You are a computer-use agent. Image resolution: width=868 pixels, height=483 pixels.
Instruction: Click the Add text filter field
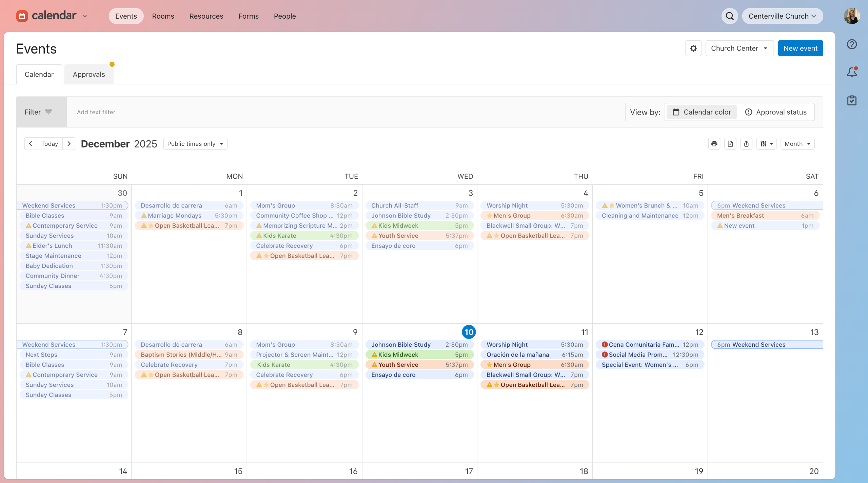click(x=96, y=112)
